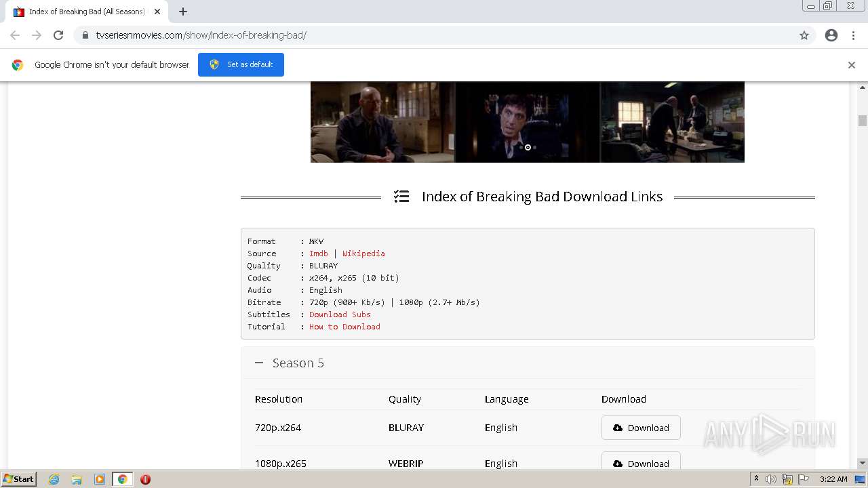868x488 pixels.
Task: Download the 720p.x264 BLURAY version
Action: [641, 428]
